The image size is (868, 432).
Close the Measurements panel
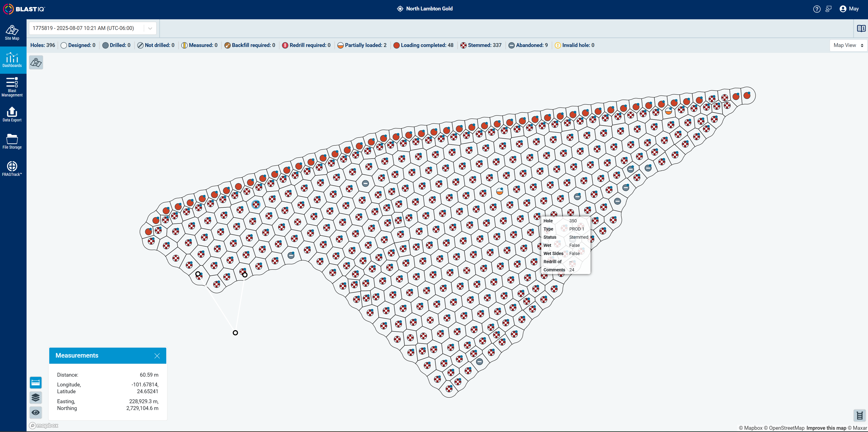pyautogui.click(x=157, y=356)
